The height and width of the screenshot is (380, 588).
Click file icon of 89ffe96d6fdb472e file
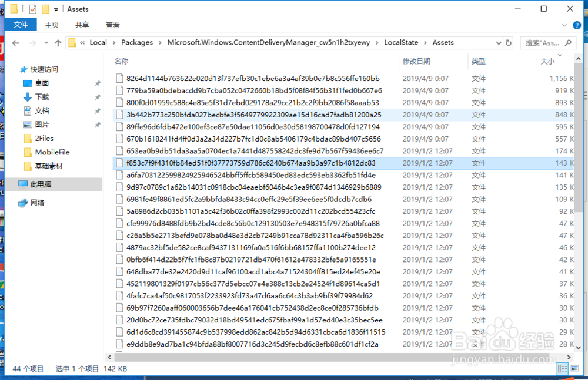(x=119, y=127)
